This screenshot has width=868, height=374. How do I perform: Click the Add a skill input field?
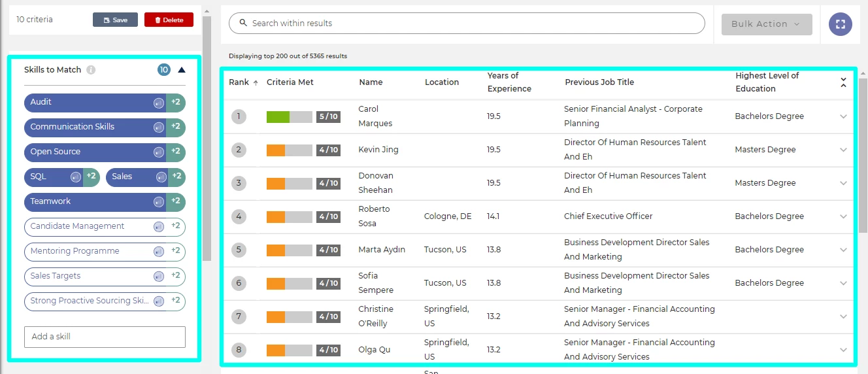pyautogui.click(x=105, y=337)
